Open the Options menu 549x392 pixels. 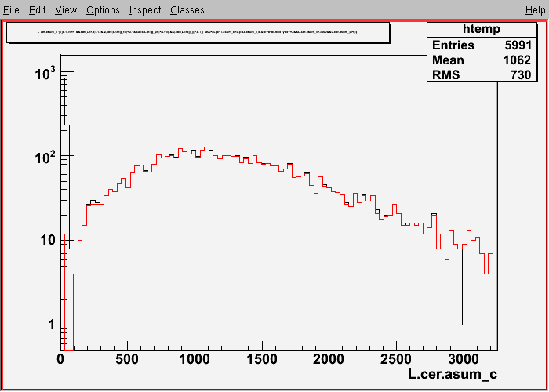coord(103,10)
